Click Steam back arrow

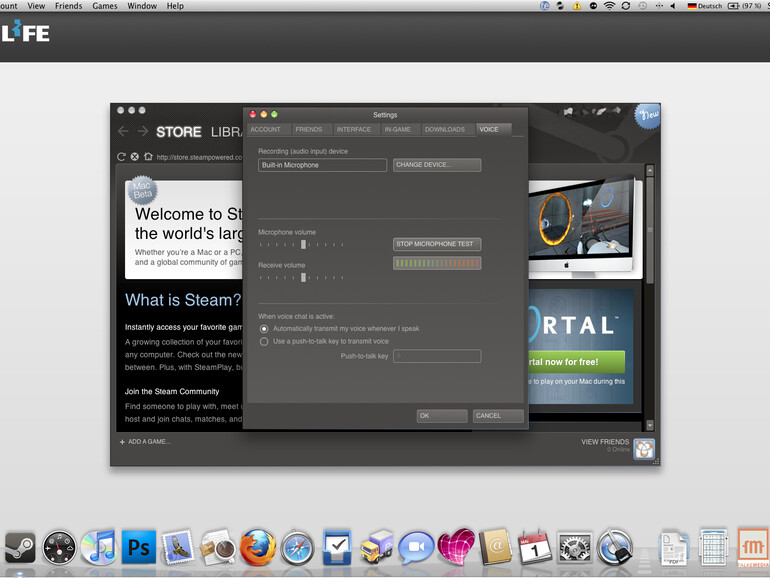123,131
